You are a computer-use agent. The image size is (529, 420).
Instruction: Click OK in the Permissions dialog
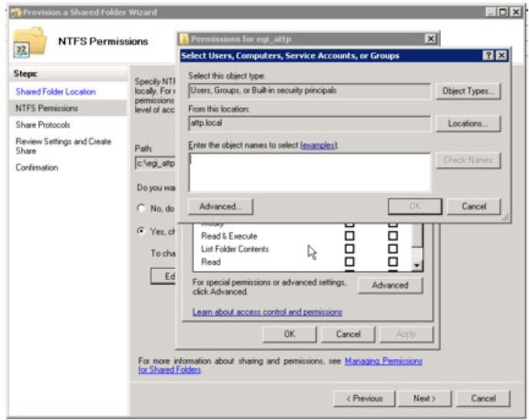[x=289, y=334]
